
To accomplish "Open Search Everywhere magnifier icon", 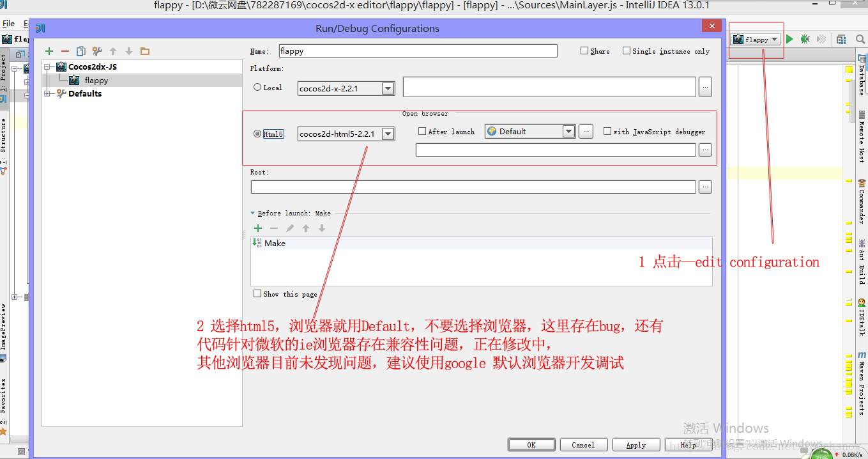I will click(860, 39).
